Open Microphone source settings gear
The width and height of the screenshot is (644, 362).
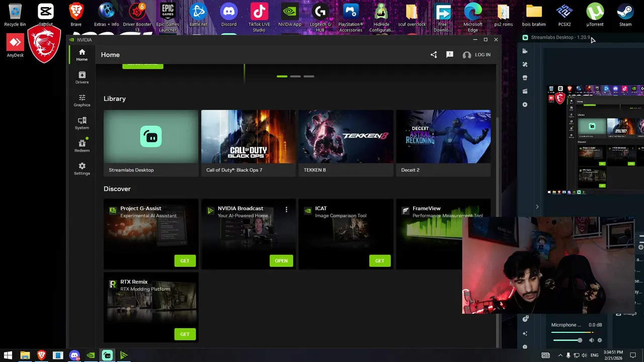coord(599,340)
